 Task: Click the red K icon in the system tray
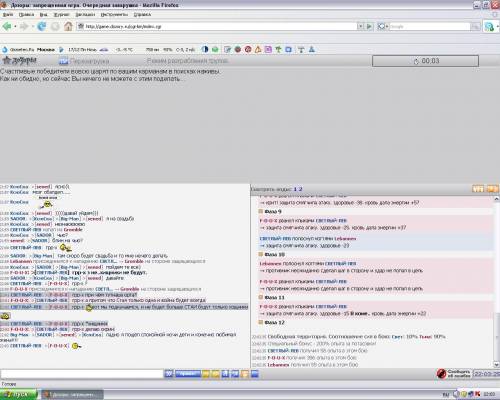coord(478,394)
